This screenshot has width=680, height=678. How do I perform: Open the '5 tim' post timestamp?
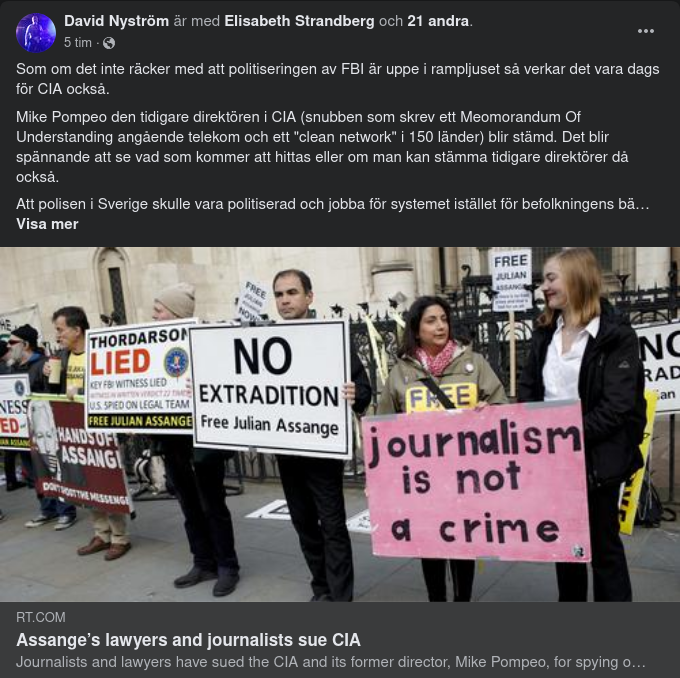(78, 43)
